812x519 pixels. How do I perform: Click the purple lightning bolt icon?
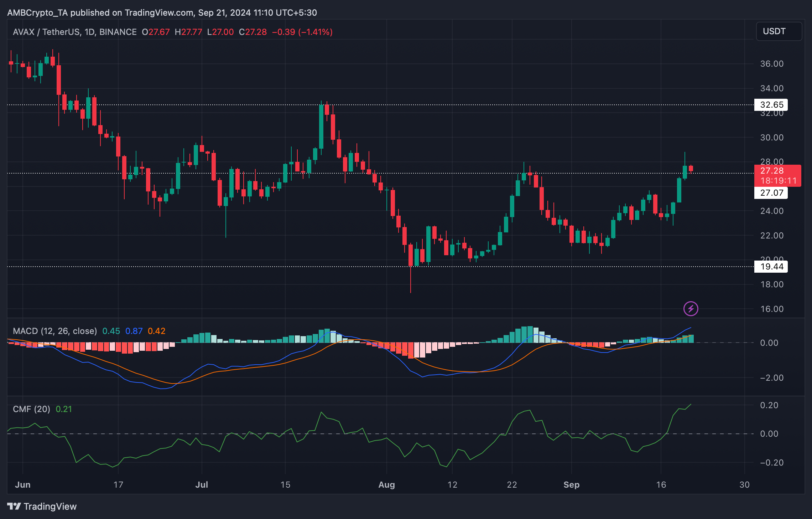[691, 309]
